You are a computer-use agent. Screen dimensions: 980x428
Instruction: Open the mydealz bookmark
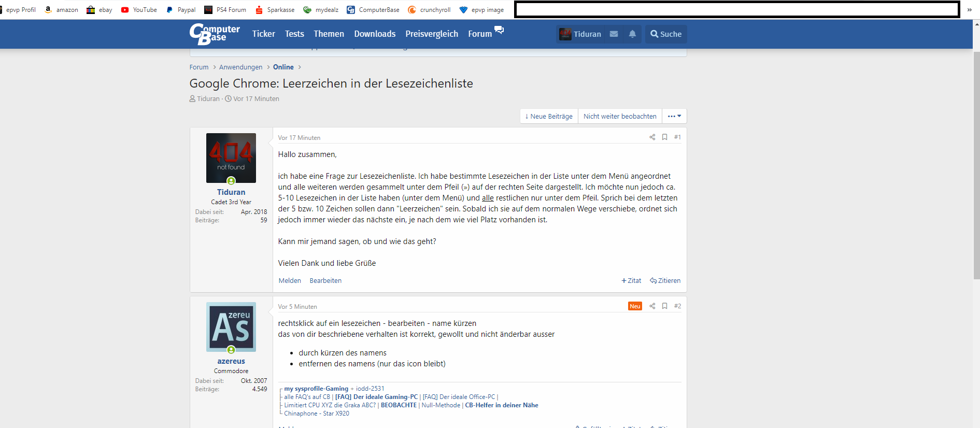(321, 10)
